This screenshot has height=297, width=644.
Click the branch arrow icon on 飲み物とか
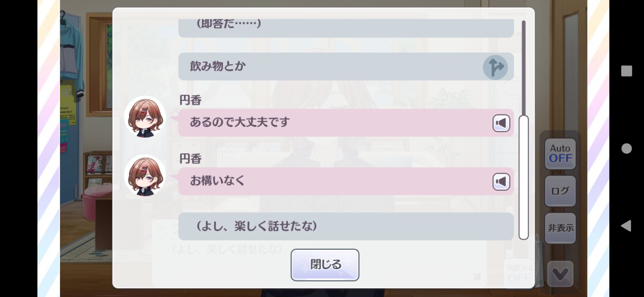tap(495, 67)
